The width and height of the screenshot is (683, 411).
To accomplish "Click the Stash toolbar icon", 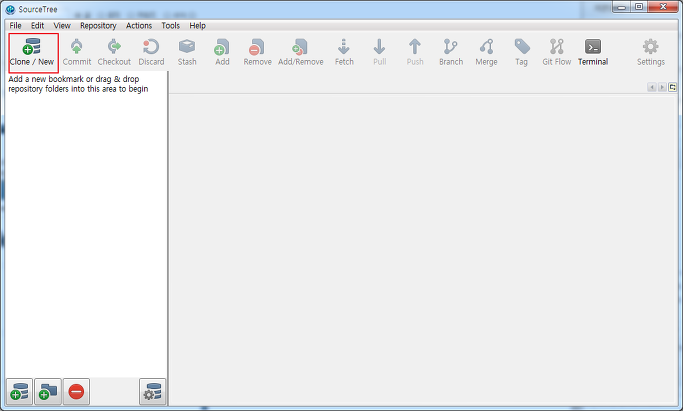I will (187, 47).
